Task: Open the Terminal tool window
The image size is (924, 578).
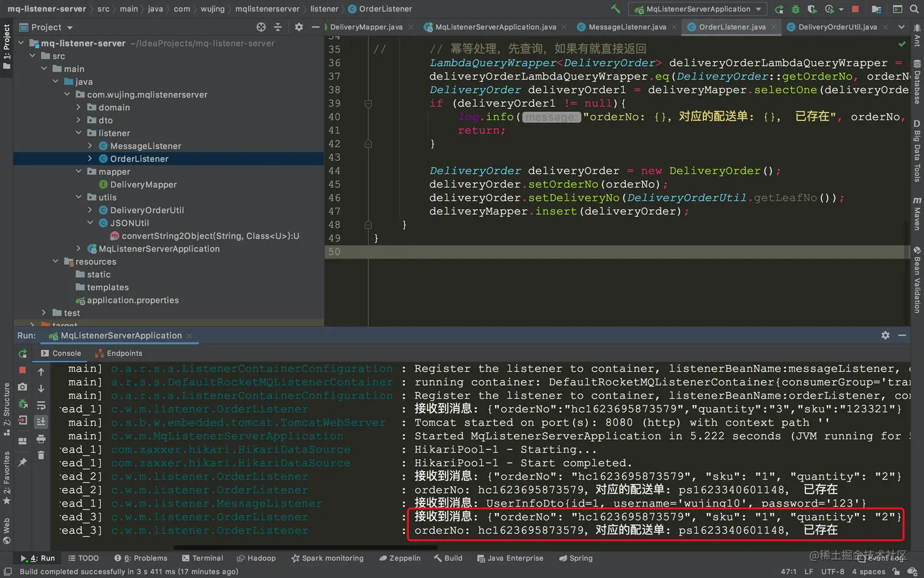Action: 202,558
